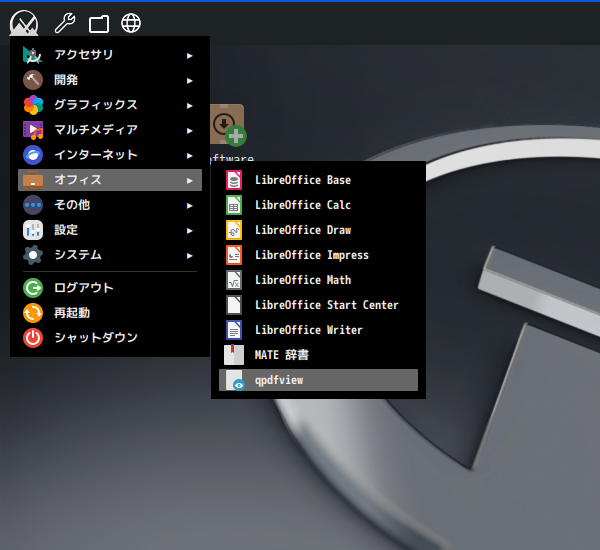600x550 pixels.
Task: Open the アクセサリ menu entry
Action: coord(110,55)
